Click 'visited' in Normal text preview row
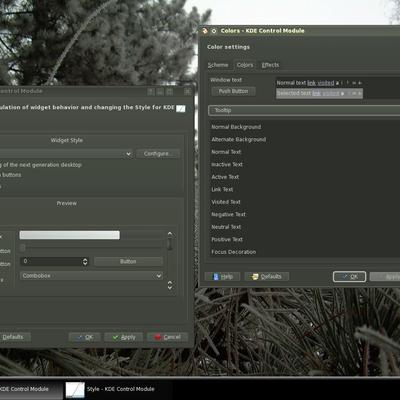Image resolution: width=400 pixels, height=400 pixels. (325, 83)
